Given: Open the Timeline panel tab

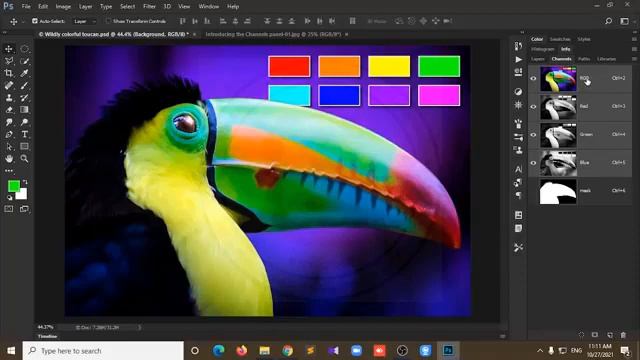Looking at the screenshot, I should click(47, 336).
